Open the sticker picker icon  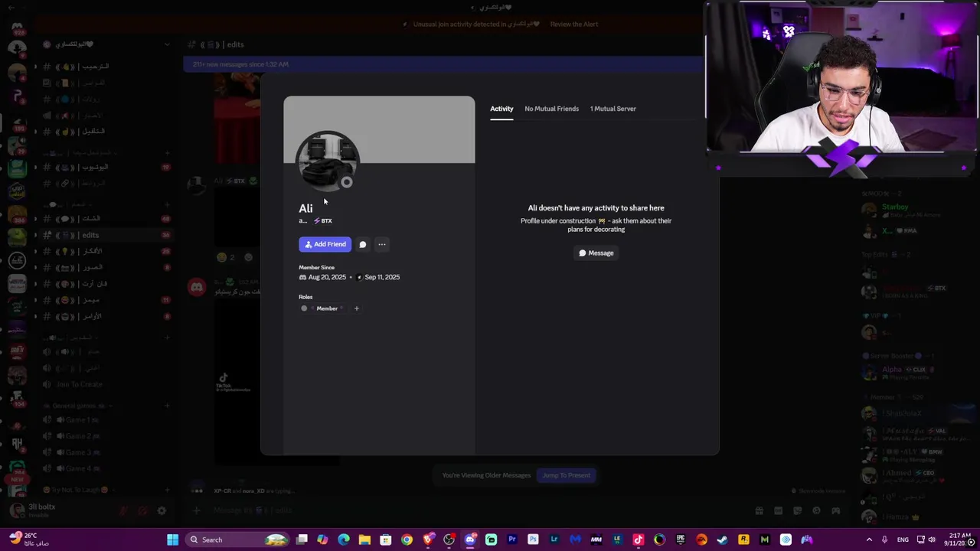[797, 510]
